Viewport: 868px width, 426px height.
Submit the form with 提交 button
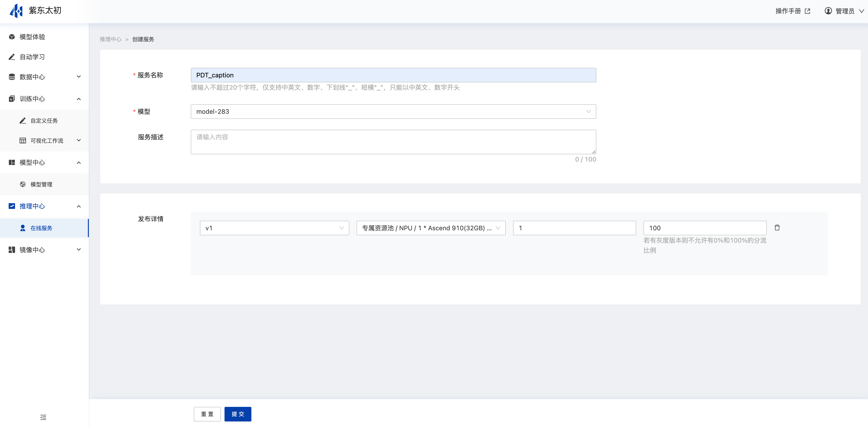[x=238, y=414]
